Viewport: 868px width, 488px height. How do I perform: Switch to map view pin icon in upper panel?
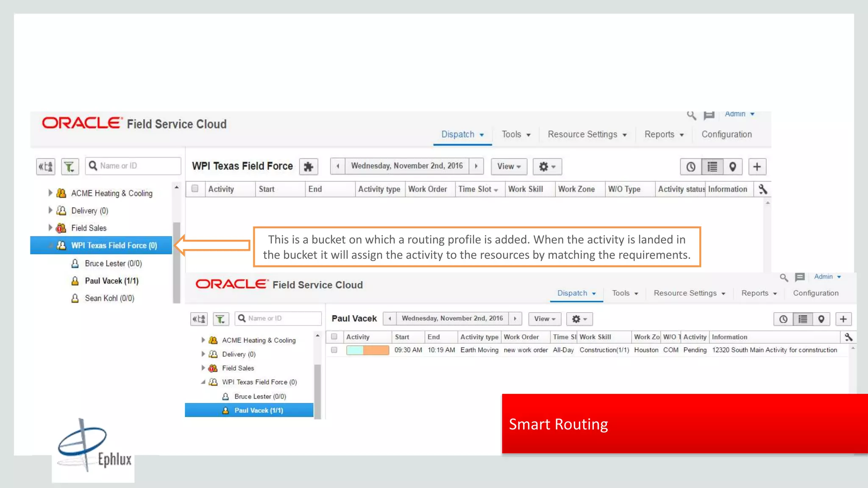(732, 166)
